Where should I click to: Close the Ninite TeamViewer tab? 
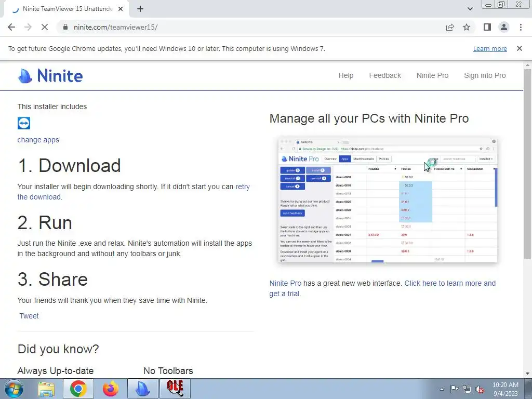121,9
